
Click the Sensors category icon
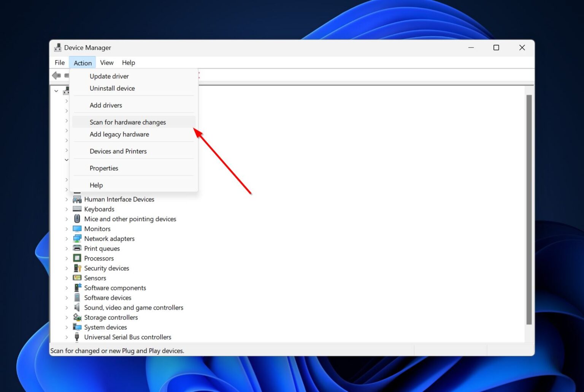[77, 278]
